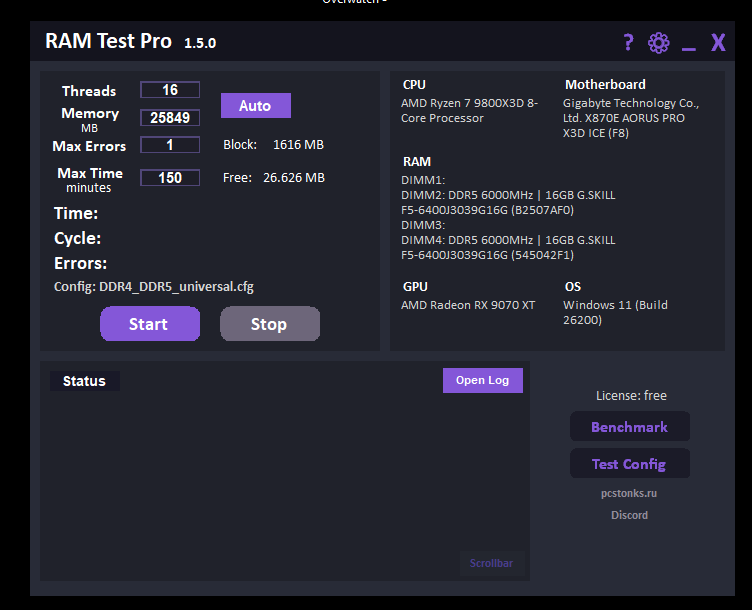
Task: Click the Max Errors input field
Action: [170, 145]
